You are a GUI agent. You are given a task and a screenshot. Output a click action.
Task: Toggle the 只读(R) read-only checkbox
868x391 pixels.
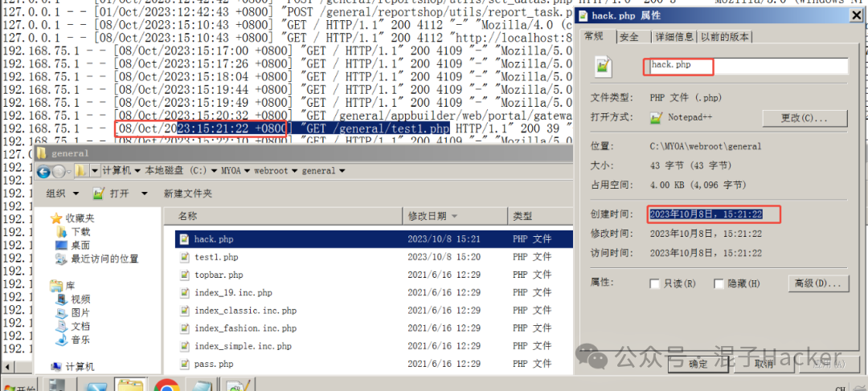pos(655,283)
